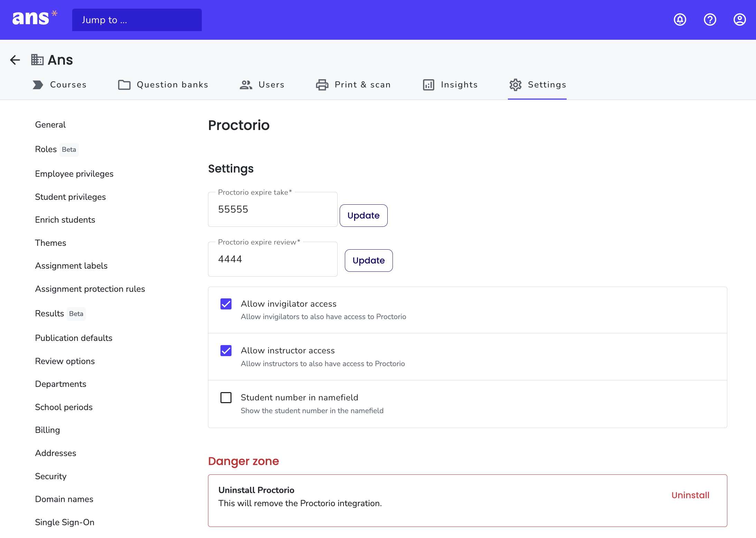This screenshot has height=538, width=756.
Task: Click the Users people icon
Action: 246,85
